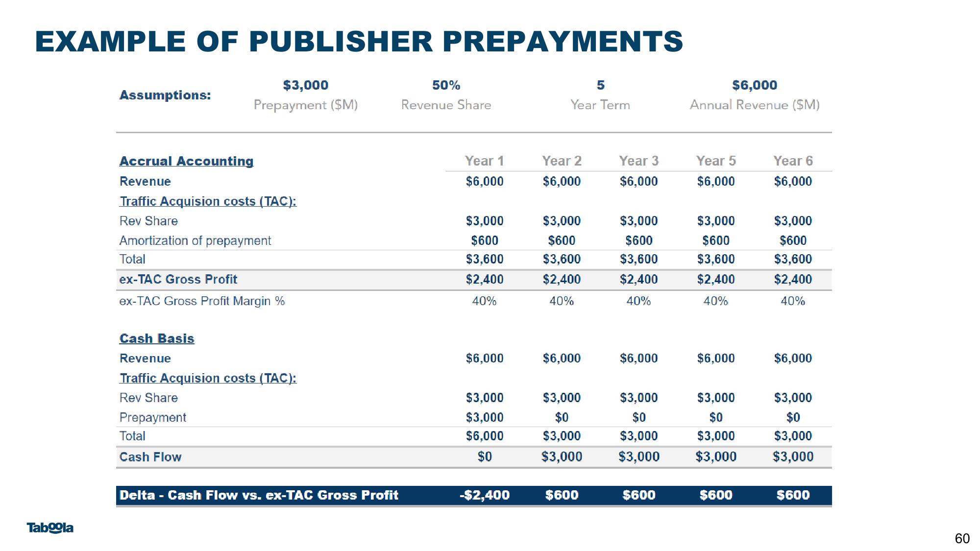This screenshot has width=980, height=551.
Task: Click the 'Prepayment' row label under Cash Basis
Action: [153, 418]
